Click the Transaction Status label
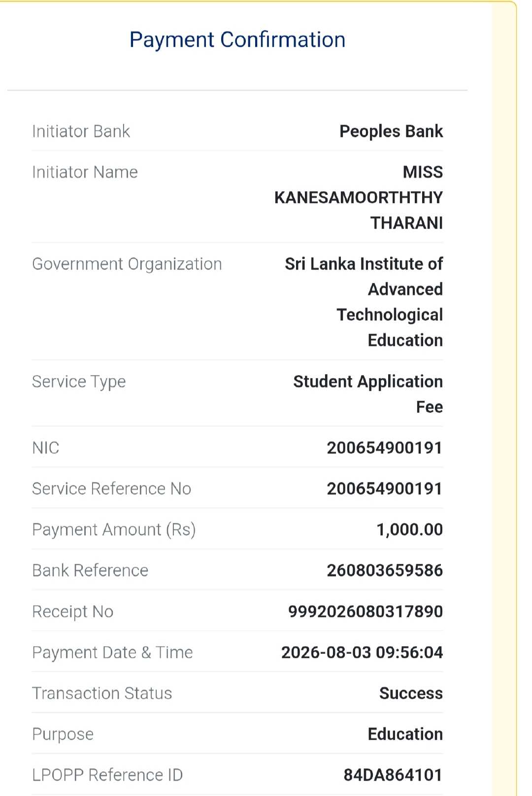 (102, 693)
